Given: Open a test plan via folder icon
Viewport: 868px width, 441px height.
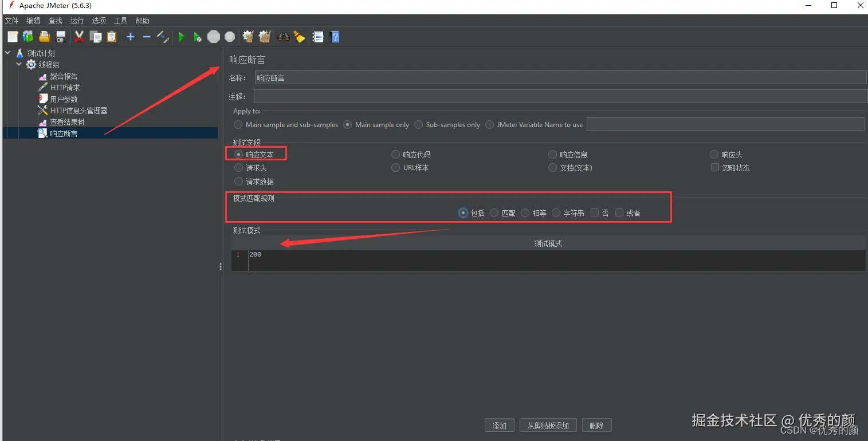Looking at the screenshot, I should [x=44, y=37].
